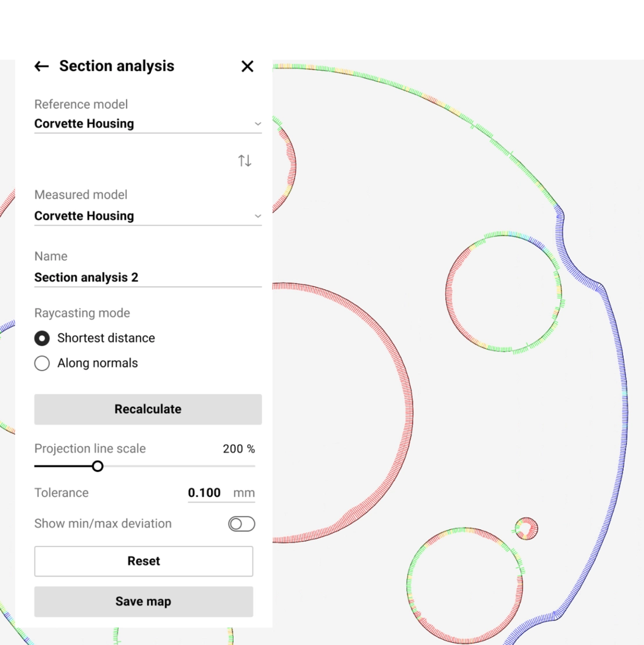This screenshot has width=644, height=645.
Task: Select Along normals raycasting mode
Action: (42, 363)
